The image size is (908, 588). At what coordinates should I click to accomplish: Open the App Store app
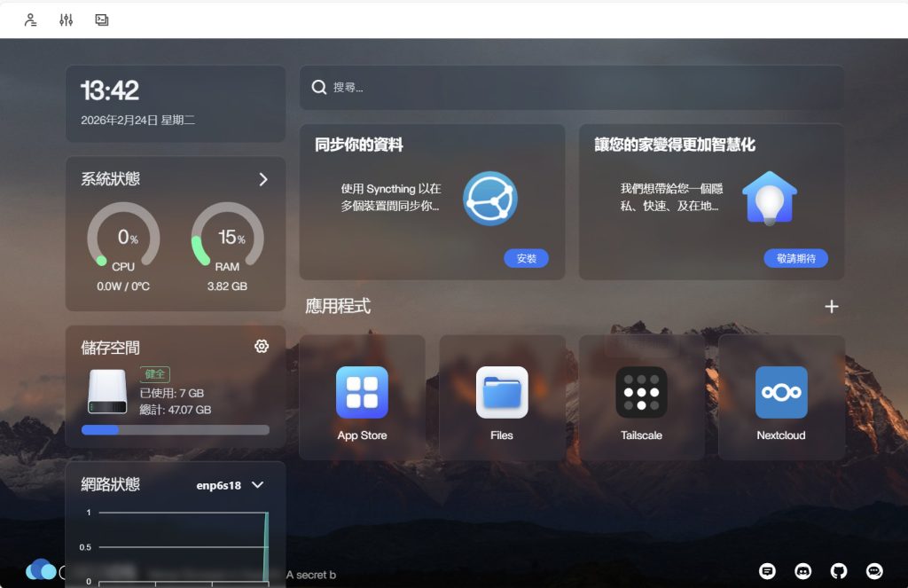tap(362, 393)
